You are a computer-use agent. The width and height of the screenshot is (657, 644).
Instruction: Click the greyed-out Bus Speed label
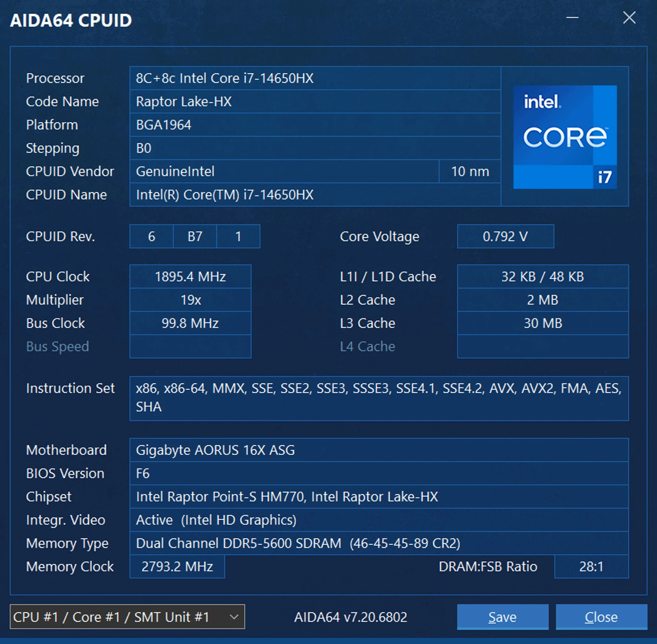coord(57,347)
